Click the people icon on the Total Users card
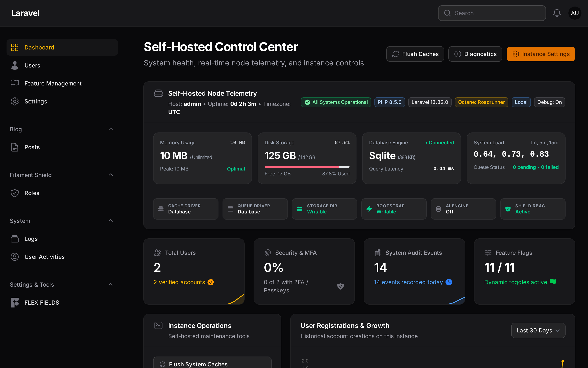The width and height of the screenshot is (588, 368). click(157, 253)
